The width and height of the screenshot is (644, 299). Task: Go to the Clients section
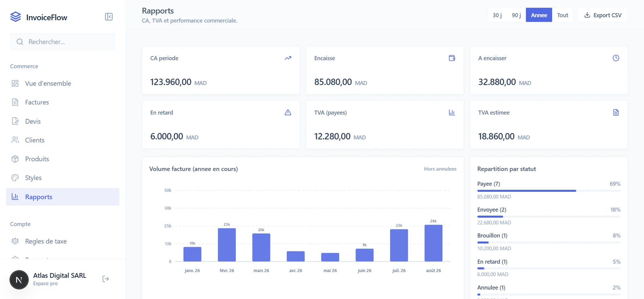(x=63, y=140)
